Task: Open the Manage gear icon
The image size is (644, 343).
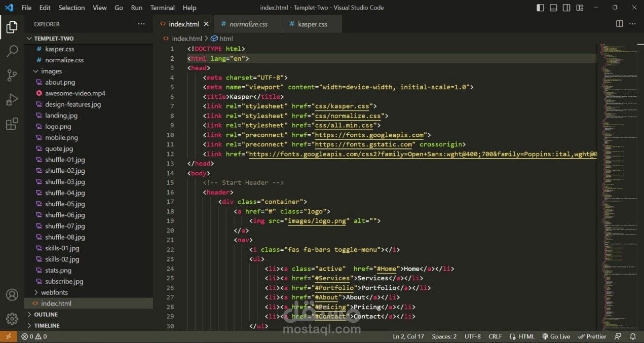Action: coord(12,319)
